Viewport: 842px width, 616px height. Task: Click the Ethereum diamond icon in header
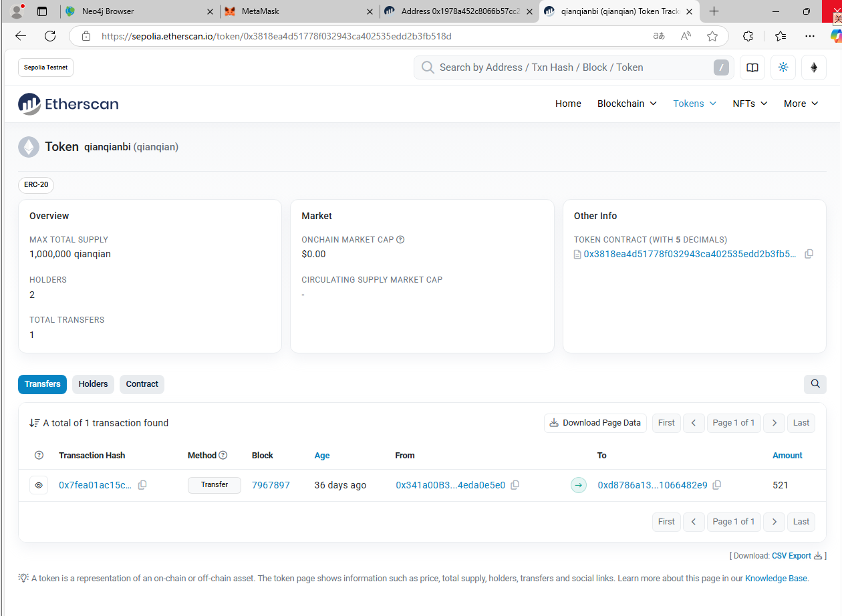tap(814, 67)
